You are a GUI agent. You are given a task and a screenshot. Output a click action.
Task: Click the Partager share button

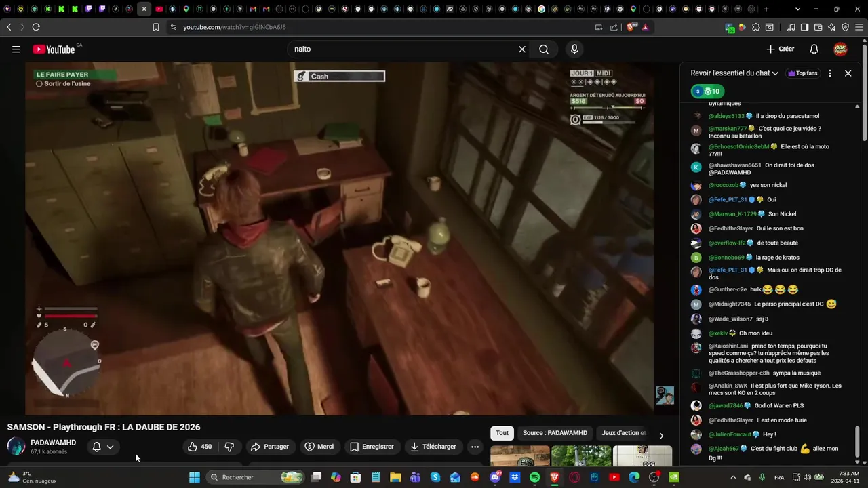coord(270,447)
